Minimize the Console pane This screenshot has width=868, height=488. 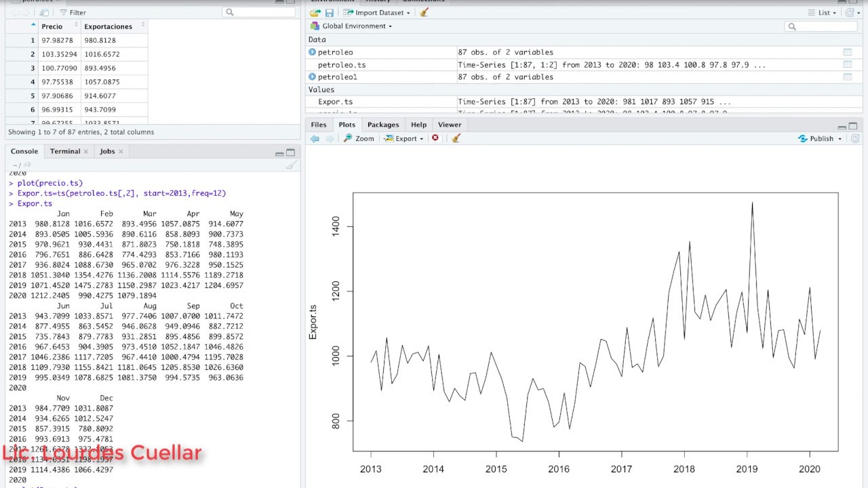click(279, 153)
